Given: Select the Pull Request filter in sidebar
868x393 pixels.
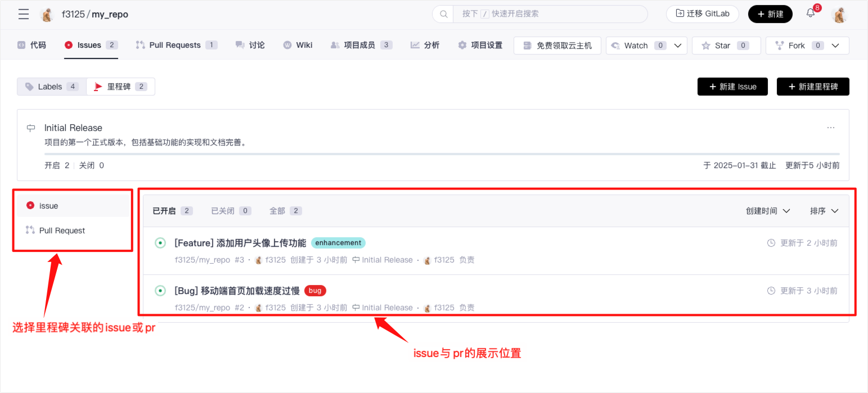Looking at the screenshot, I should click(x=62, y=231).
